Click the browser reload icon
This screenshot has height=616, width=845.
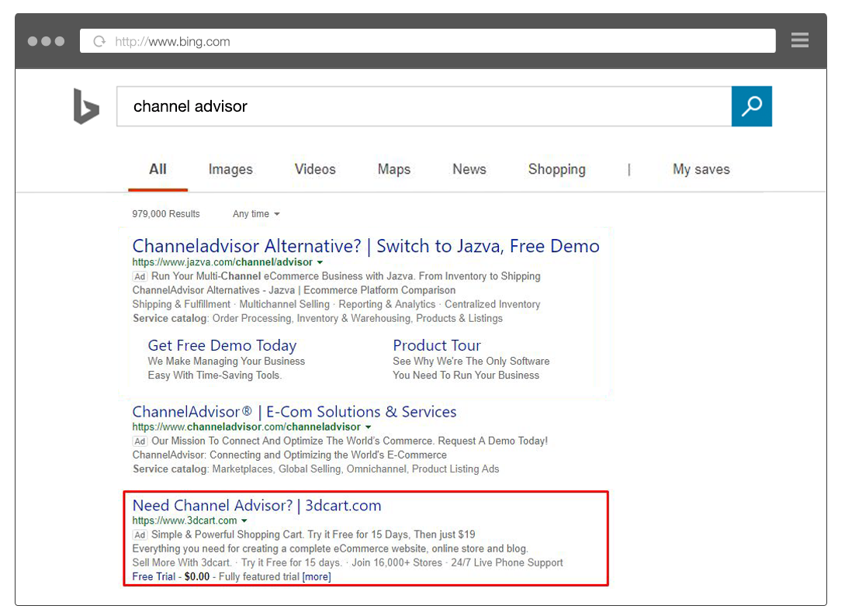pyautogui.click(x=99, y=41)
